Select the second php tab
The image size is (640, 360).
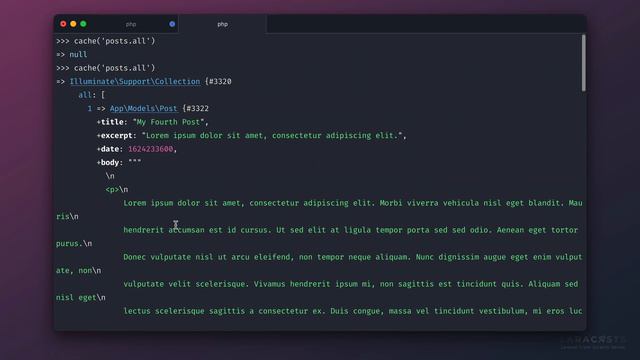(222, 24)
